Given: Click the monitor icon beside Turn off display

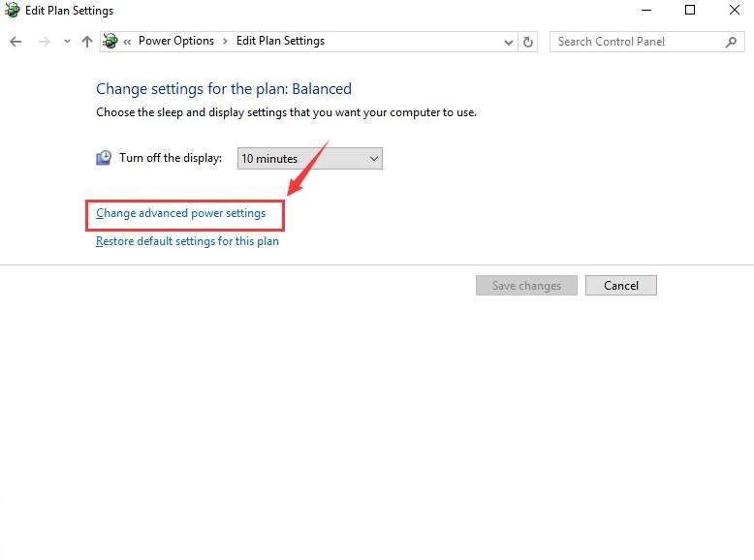Looking at the screenshot, I should [x=104, y=158].
